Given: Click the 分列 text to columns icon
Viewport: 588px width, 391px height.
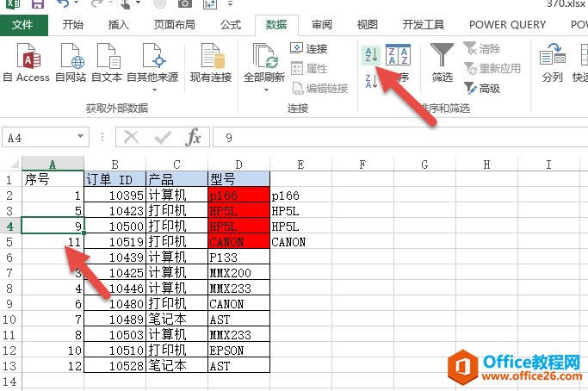Looking at the screenshot, I should (553, 63).
